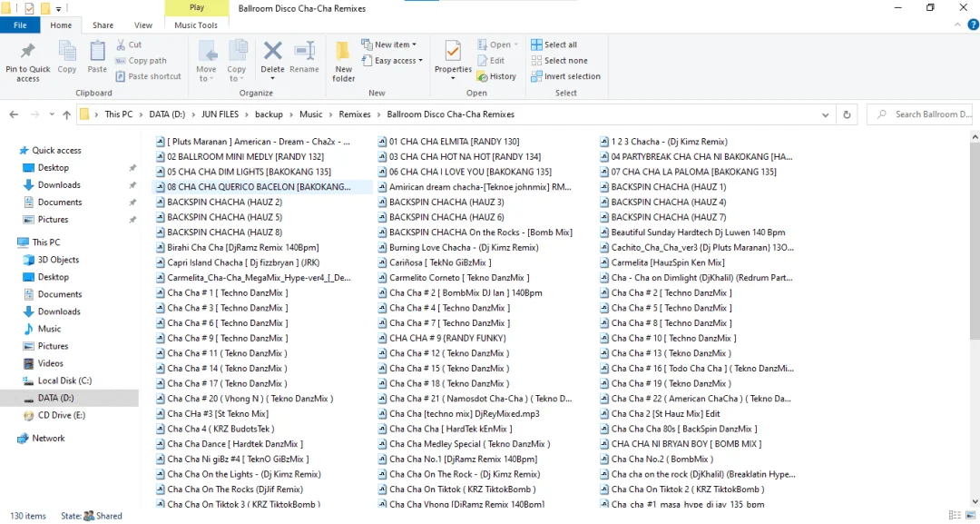Click the Cut scissors command
Image resolution: width=980 pixels, height=524 pixels.
coord(130,44)
